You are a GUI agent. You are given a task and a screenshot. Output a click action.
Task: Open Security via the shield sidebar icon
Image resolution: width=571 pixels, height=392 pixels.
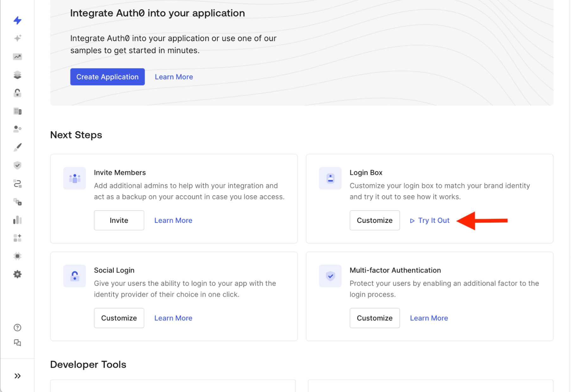[17, 165]
